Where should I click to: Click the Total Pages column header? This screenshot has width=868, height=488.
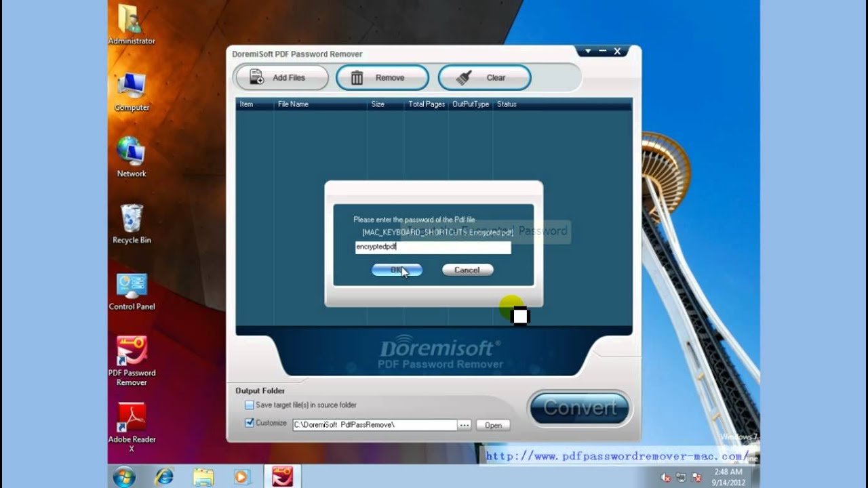click(x=427, y=104)
